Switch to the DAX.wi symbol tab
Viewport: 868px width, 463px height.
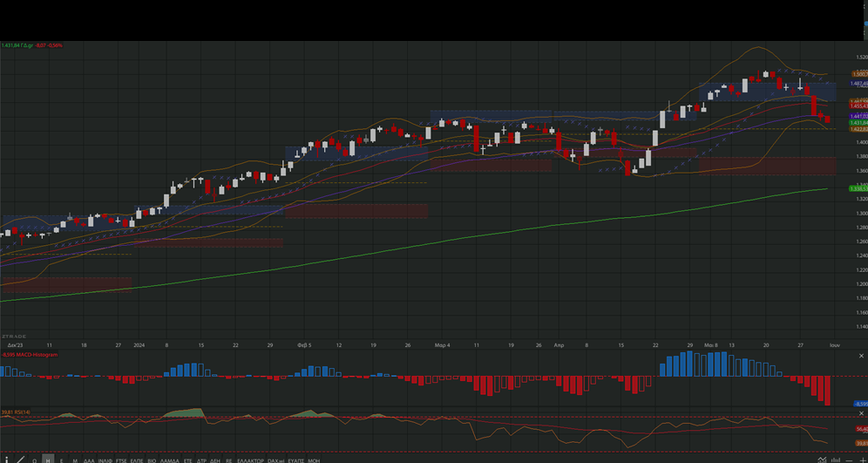pos(275,460)
